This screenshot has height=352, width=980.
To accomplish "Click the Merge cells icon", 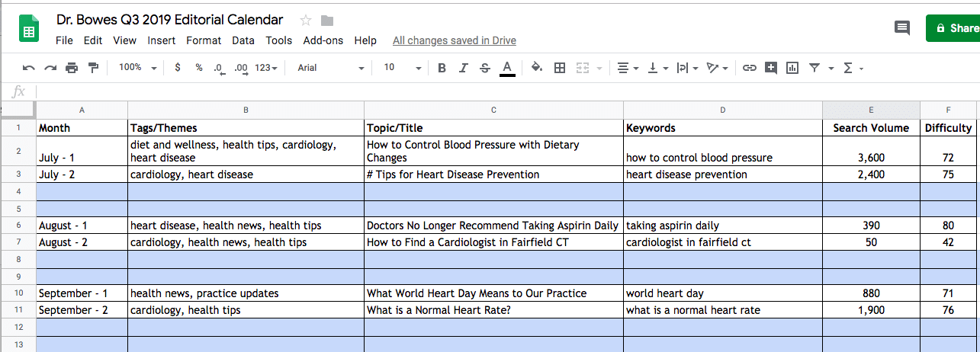I will coord(582,68).
